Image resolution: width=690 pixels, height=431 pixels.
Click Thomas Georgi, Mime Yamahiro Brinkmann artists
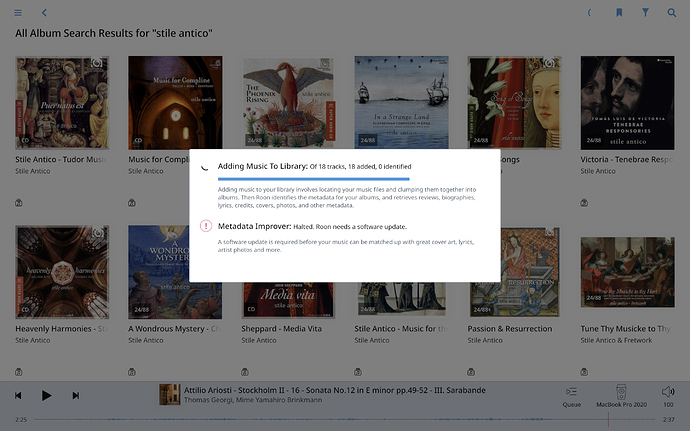tap(253, 400)
